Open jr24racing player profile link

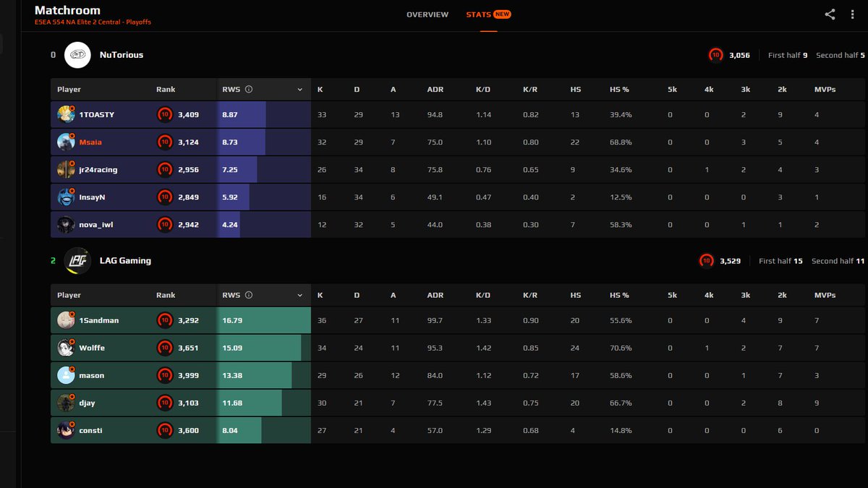[98, 170]
